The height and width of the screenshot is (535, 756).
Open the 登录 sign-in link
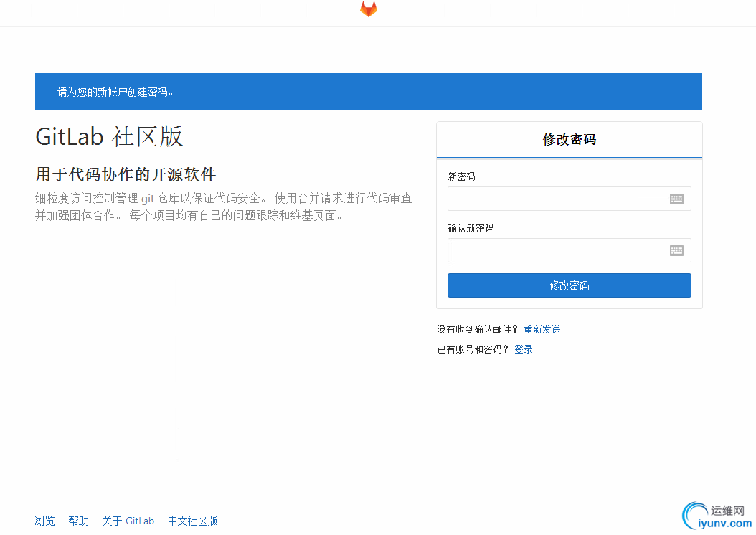[523, 349]
